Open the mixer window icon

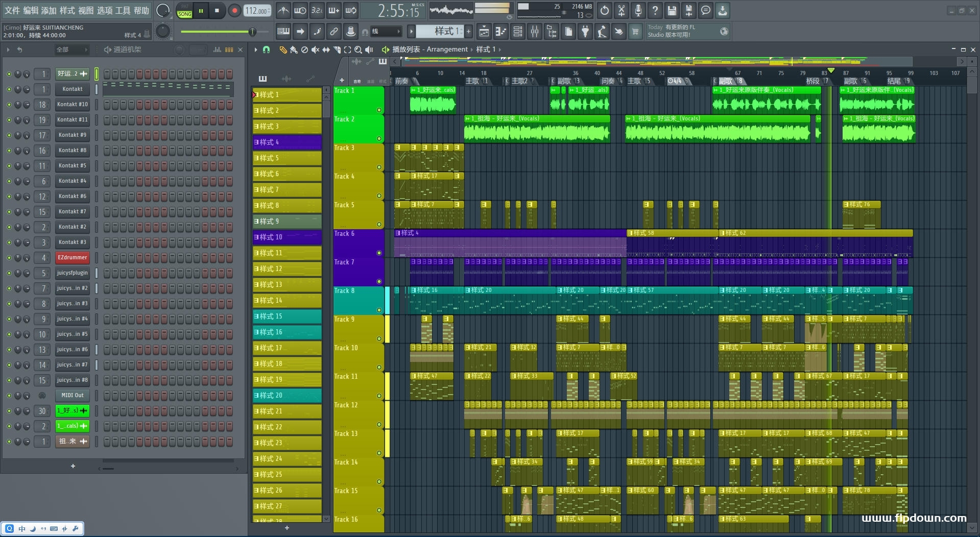[x=535, y=32]
